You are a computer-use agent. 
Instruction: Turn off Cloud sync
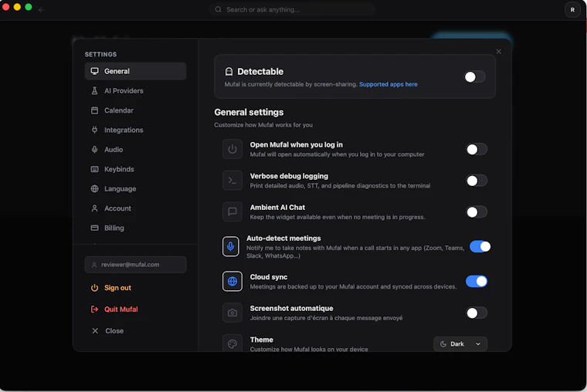tap(477, 282)
